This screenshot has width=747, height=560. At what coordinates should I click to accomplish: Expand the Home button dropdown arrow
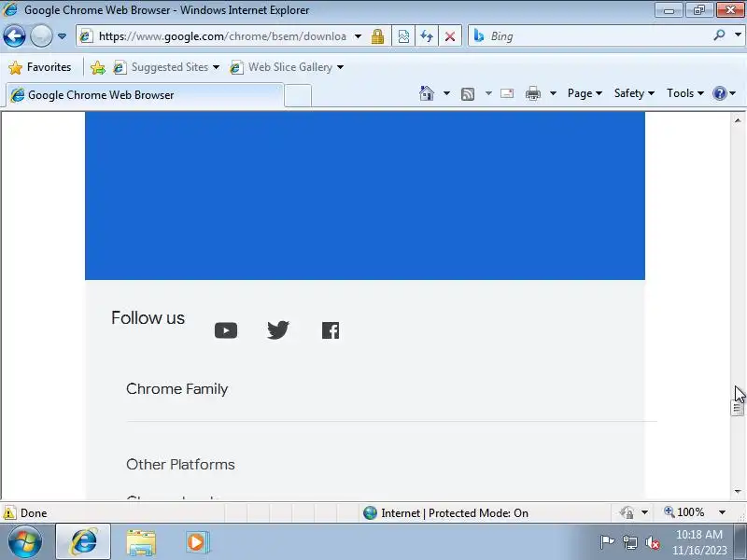point(446,93)
